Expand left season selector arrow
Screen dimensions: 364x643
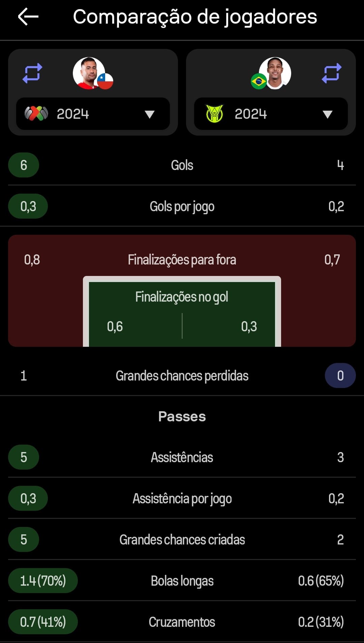click(x=150, y=114)
